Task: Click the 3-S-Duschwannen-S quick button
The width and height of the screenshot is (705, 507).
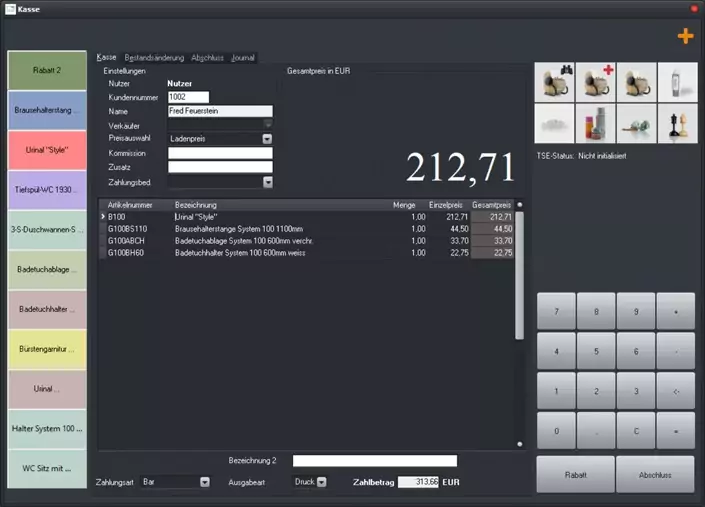Action: tap(47, 230)
